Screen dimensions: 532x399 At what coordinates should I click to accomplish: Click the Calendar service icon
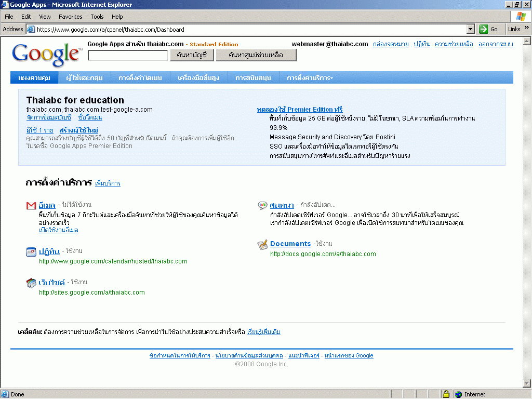31,252
